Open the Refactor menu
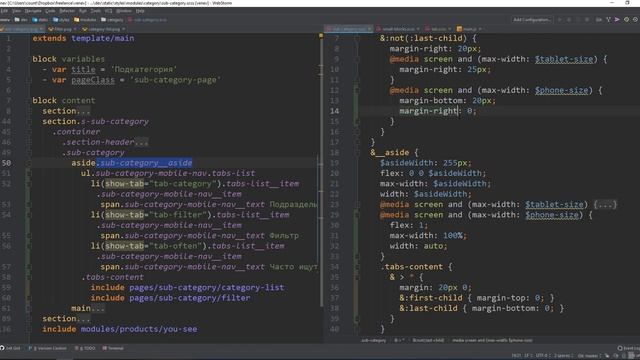Screen dimensions: 640x360 point(67,11)
